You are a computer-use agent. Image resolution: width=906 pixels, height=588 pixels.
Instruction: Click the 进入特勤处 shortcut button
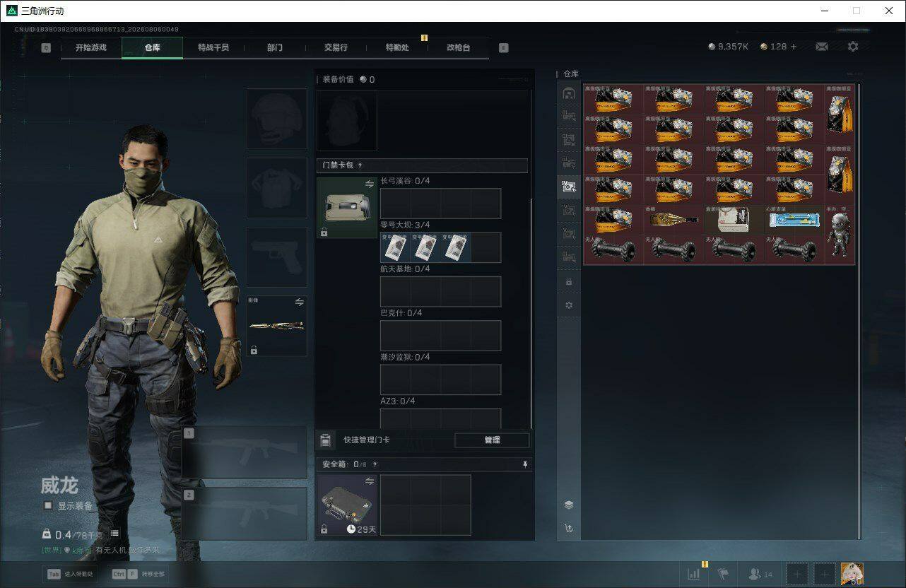tap(70, 574)
